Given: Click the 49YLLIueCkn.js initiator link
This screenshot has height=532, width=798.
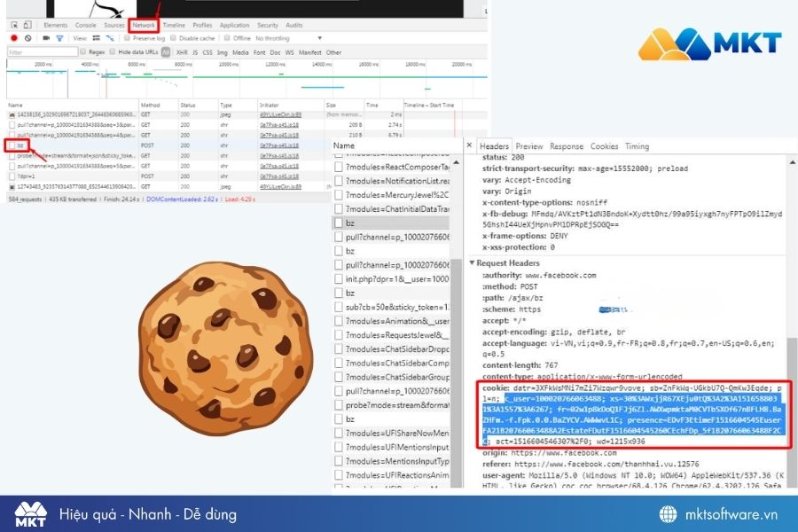Looking at the screenshot, I should point(280,114).
